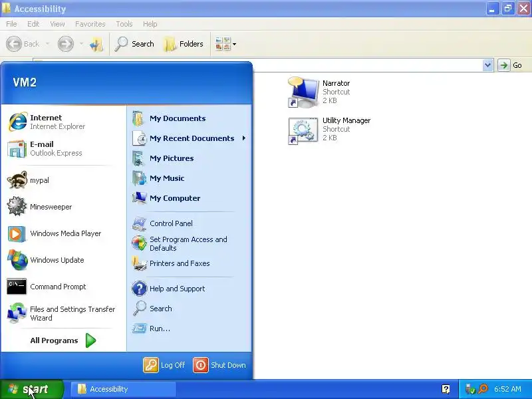The image size is (532, 399).
Task: Open the Views dropdown button
Action: (225, 44)
